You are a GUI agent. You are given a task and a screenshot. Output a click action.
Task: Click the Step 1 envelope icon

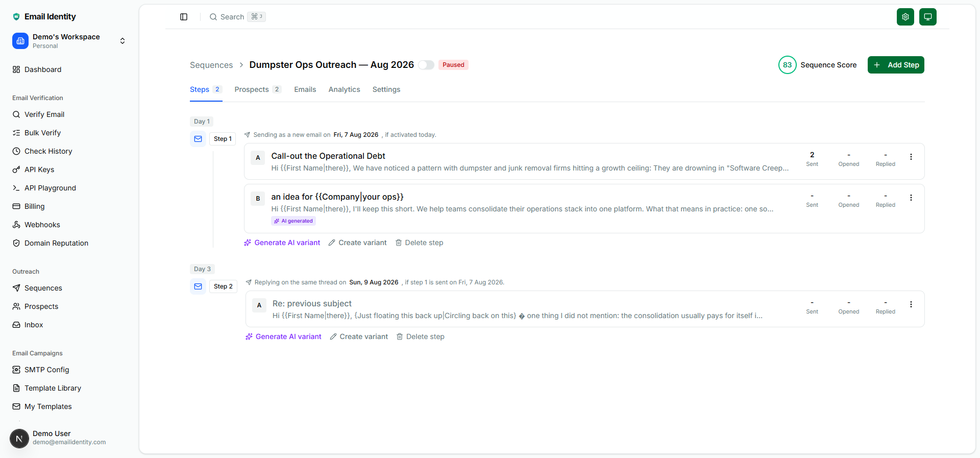pos(198,139)
